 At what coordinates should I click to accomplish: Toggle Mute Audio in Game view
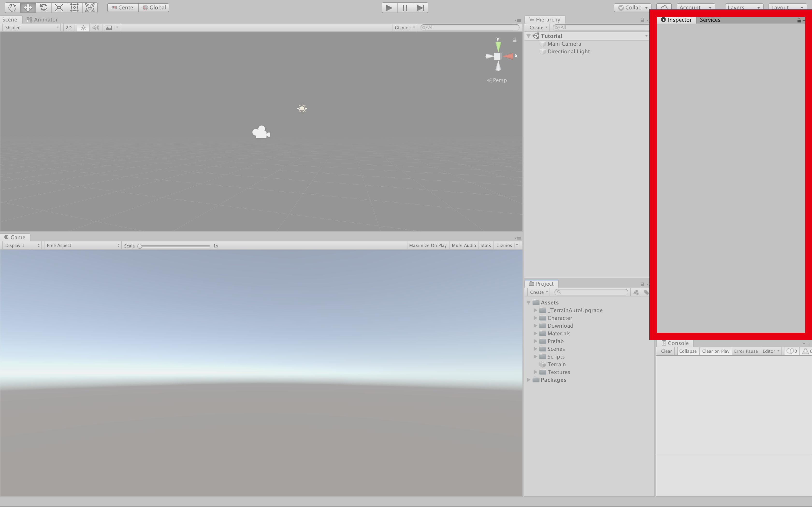[463, 246]
